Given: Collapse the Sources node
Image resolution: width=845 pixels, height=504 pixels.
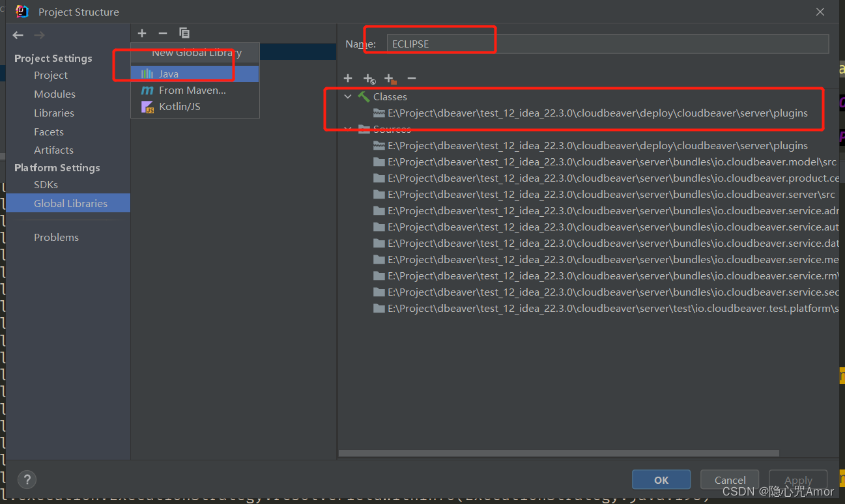Looking at the screenshot, I should coord(348,129).
